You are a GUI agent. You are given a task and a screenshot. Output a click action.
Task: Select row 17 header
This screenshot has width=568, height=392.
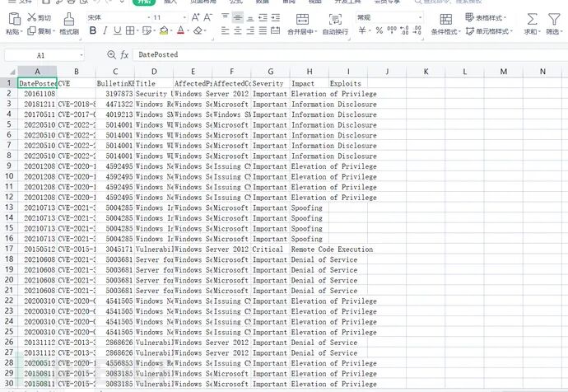coord(9,249)
